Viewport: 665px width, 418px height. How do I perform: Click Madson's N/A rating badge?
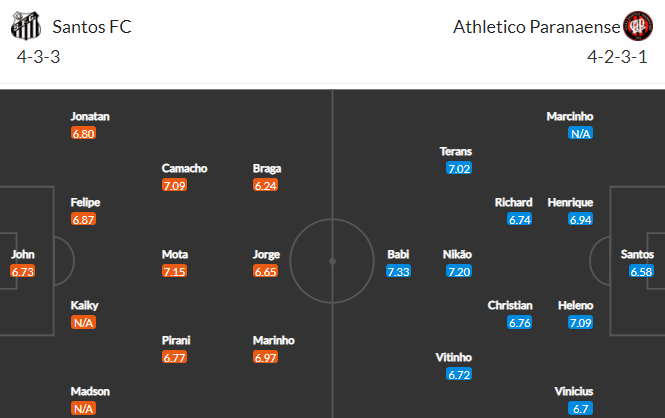click(x=84, y=409)
